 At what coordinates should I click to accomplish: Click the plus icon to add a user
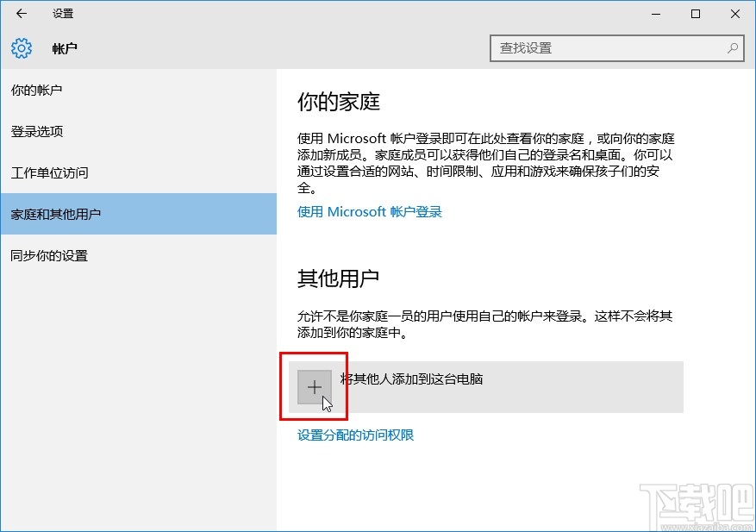[314, 386]
